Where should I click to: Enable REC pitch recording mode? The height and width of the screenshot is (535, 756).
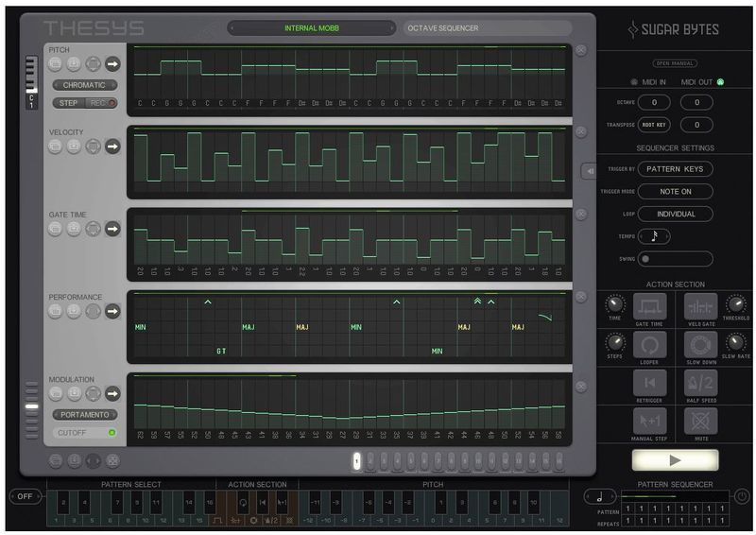102,103
